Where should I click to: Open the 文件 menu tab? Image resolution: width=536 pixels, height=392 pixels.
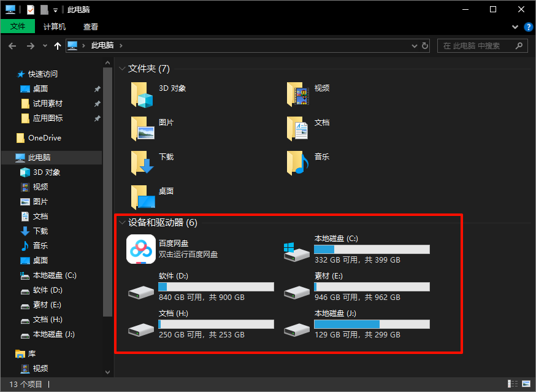[18, 26]
